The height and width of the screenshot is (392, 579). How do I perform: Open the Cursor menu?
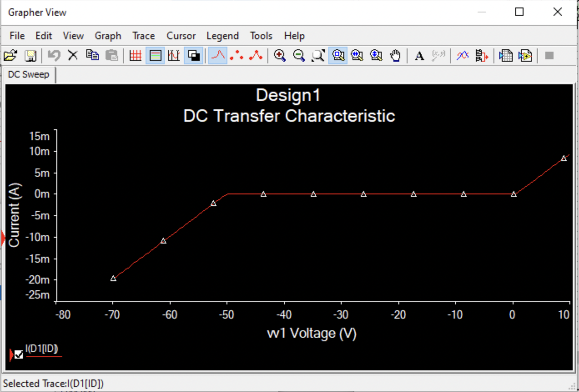[x=181, y=36]
